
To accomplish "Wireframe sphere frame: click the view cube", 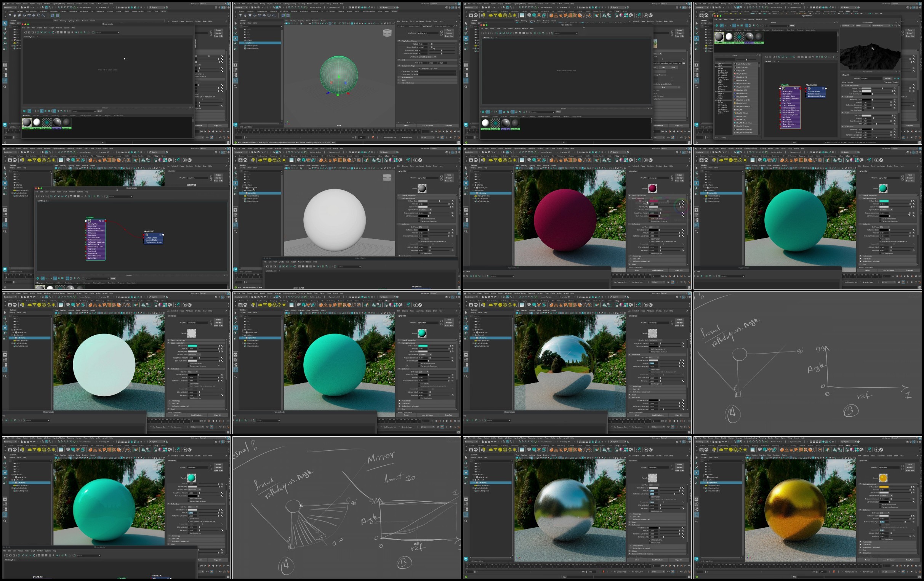I will pos(387,33).
